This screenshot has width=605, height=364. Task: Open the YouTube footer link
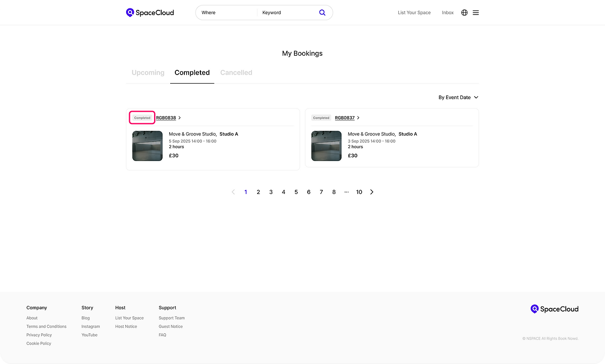[89, 335]
